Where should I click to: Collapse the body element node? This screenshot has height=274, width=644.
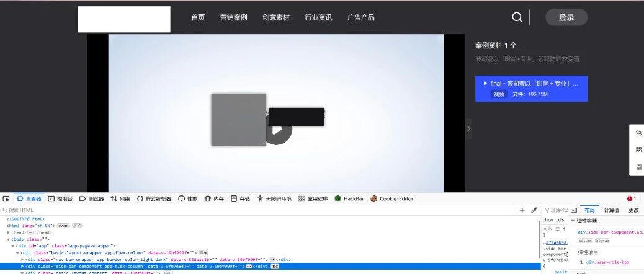[x=8, y=239]
